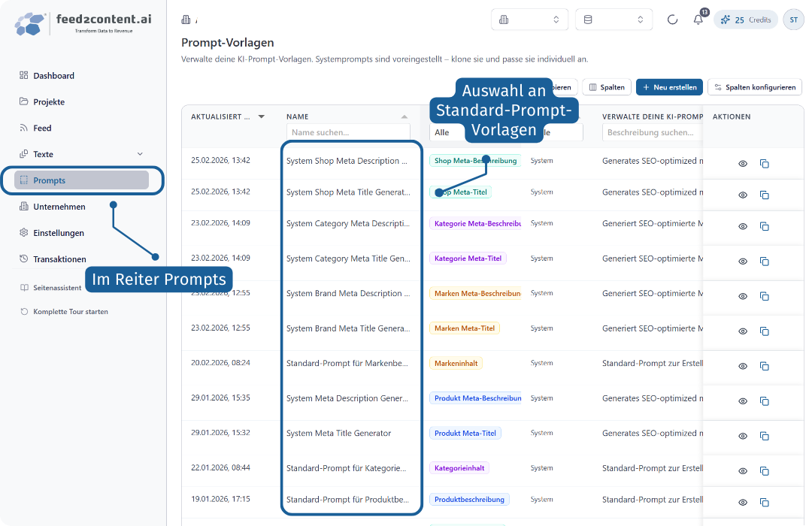Screen dimensions: 812x526
Task: Open the 25 Credits indicator
Action: pos(746,20)
